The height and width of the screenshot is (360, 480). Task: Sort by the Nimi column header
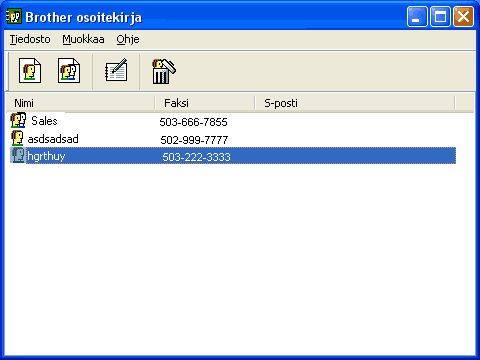(x=80, y=103)
